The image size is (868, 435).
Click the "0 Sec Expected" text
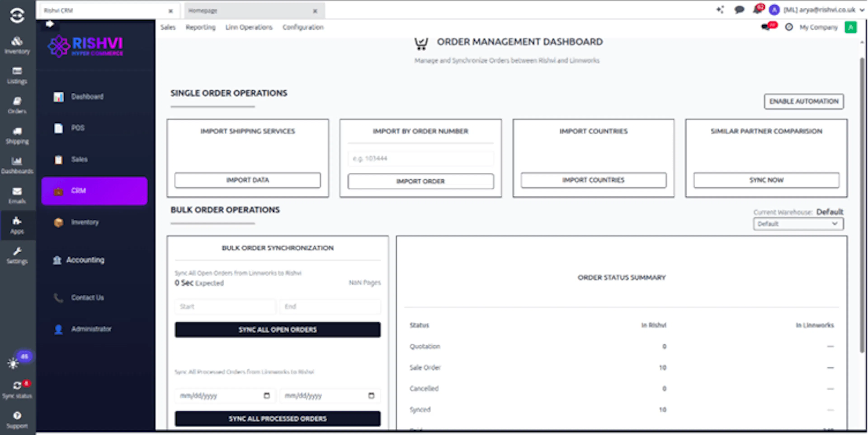pos(199,283)
